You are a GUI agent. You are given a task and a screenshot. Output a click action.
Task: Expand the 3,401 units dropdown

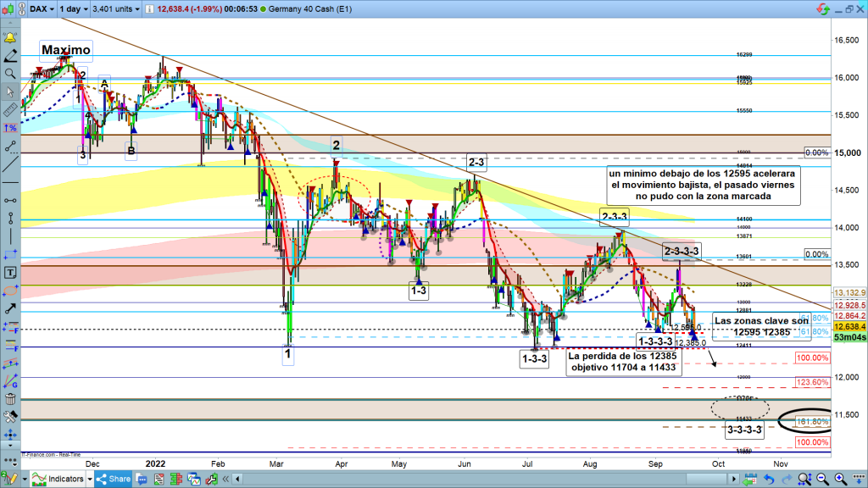[x=114, y=10]
